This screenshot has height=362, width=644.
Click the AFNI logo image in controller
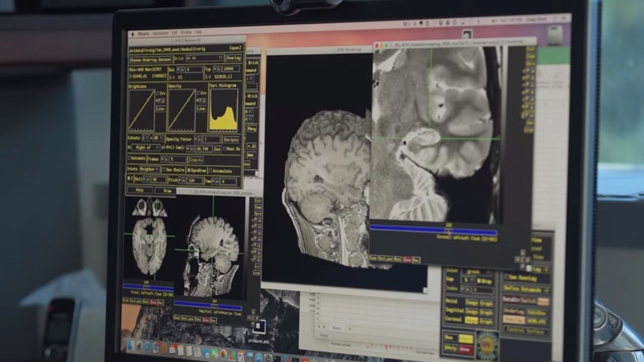pos(487,346)
